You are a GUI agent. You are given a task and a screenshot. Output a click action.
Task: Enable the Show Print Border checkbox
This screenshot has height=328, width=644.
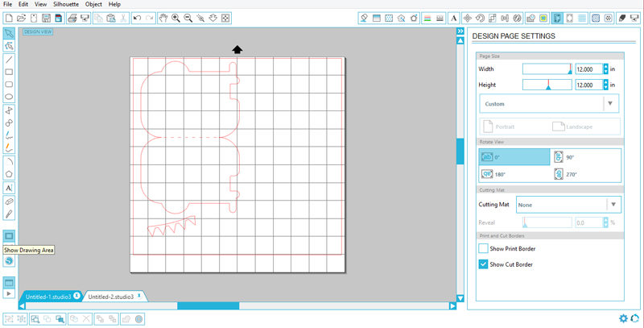tap(484, 249)
